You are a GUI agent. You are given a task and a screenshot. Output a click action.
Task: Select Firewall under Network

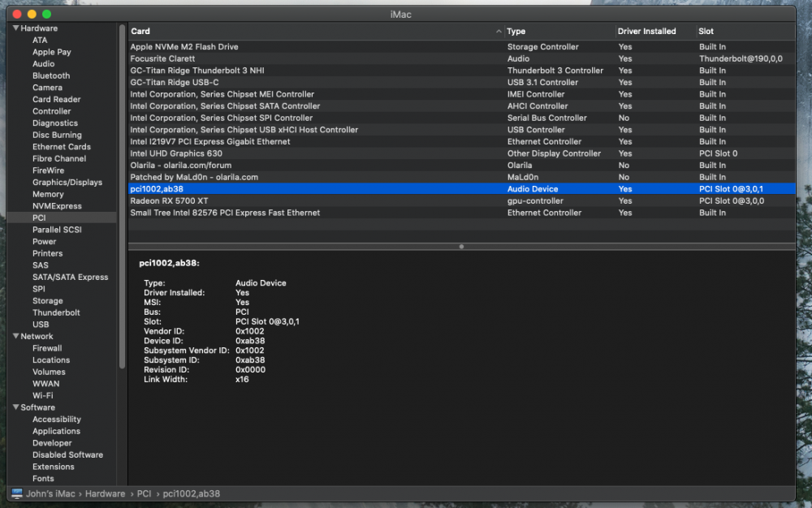[47, 348]
